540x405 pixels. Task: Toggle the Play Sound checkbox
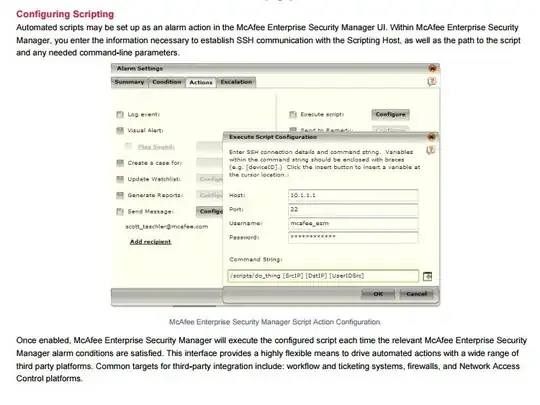tap(128, 147)
